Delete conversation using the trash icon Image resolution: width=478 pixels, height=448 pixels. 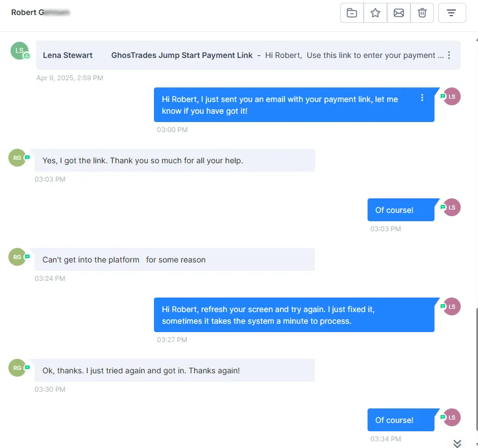(x=422, y=13)
